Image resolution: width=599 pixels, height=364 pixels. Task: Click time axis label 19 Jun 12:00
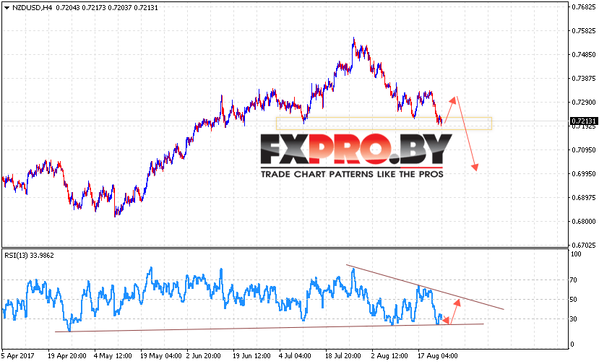click(251, 356)
